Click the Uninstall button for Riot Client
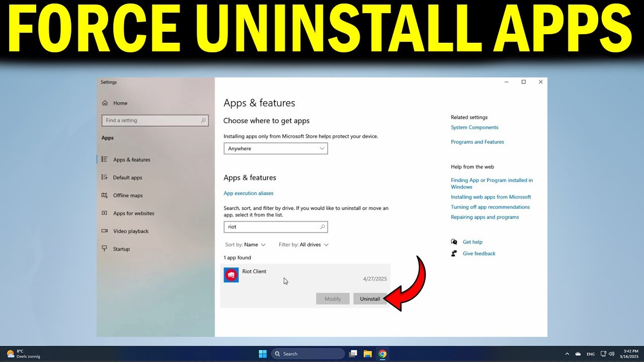Viewport: 644px width, 362px height. (370, 299)
